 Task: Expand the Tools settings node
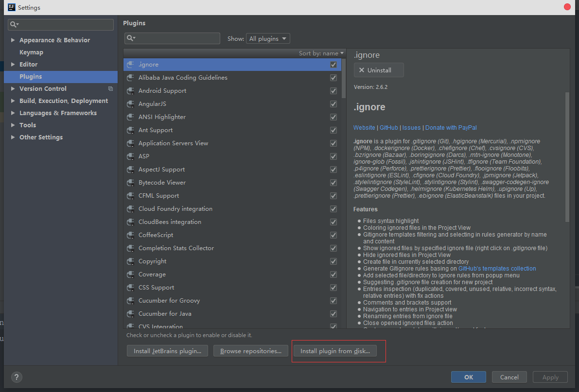[x=13, y=125]
